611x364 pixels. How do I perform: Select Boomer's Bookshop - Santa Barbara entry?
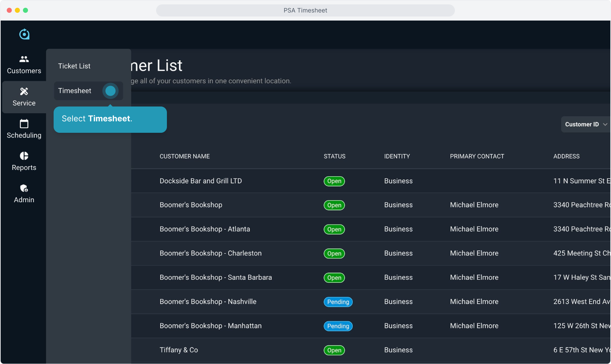[215, 277]
